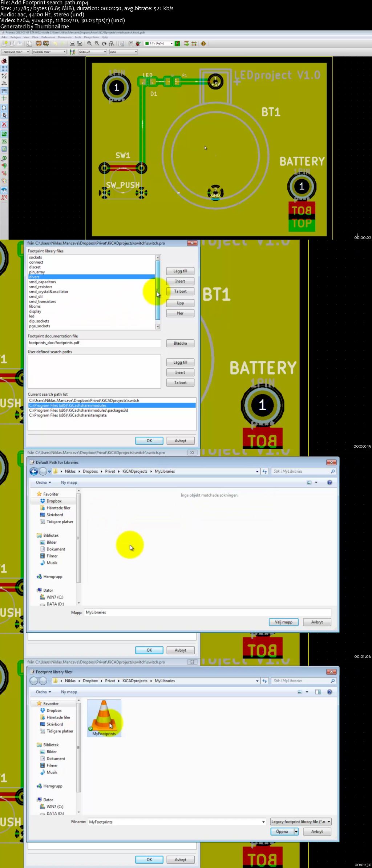The image size is (372, 868).
Task: Click Bläddra for footprint documentation file
Action: coord(180,343)
